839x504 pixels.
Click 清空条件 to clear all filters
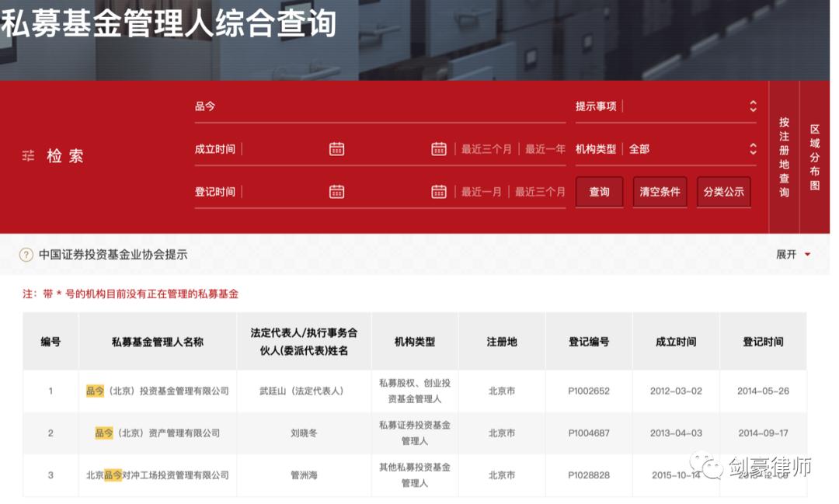[660, 192]
